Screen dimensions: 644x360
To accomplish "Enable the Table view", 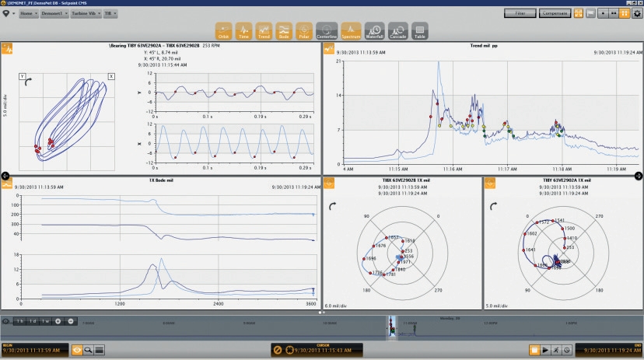I will [420, 31].
